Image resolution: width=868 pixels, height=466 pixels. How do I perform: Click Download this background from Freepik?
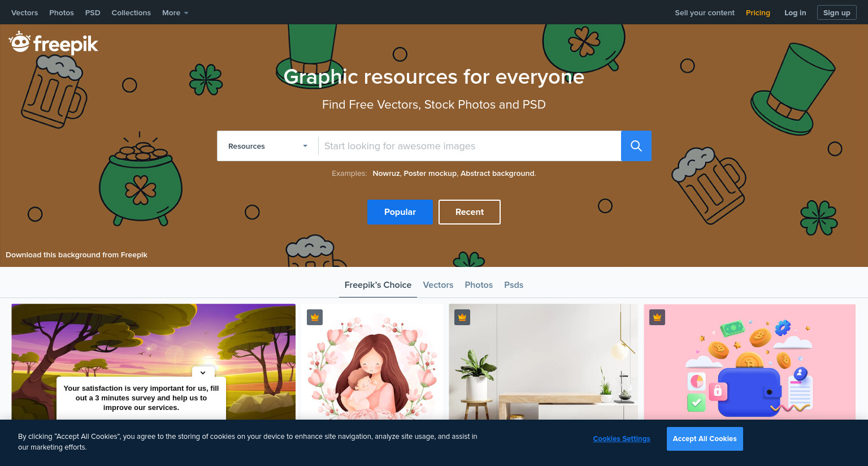[x=76, y=255]
